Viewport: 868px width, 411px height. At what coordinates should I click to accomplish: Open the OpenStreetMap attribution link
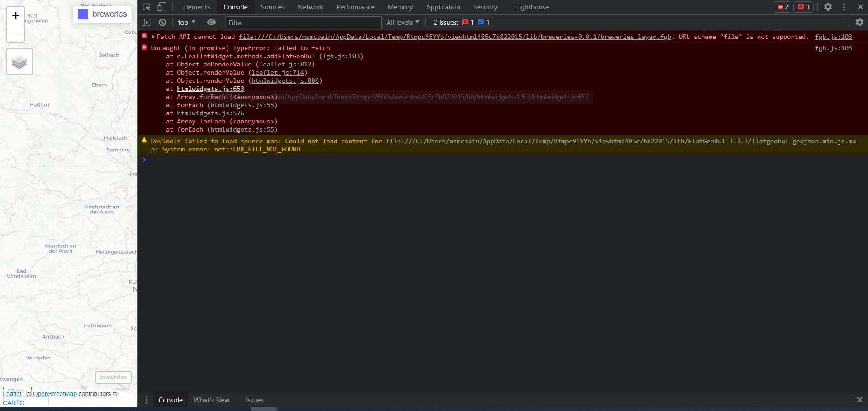pyautogui.click(x=55, y=394)
